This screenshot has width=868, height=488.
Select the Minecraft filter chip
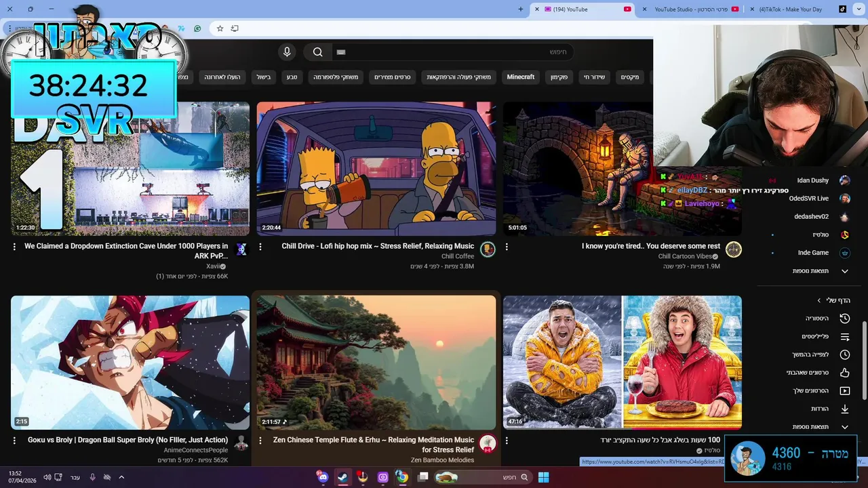coord(521,77)
